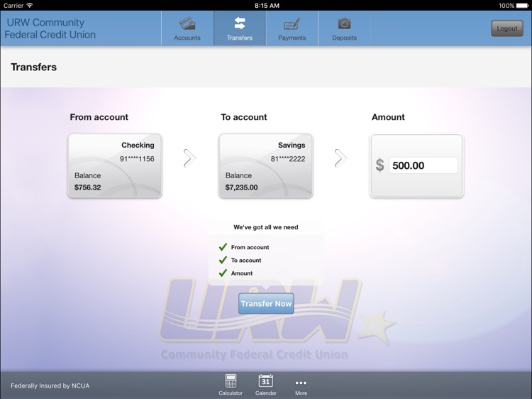
Task: Show More options (three dots)
Action: [301, 383]
